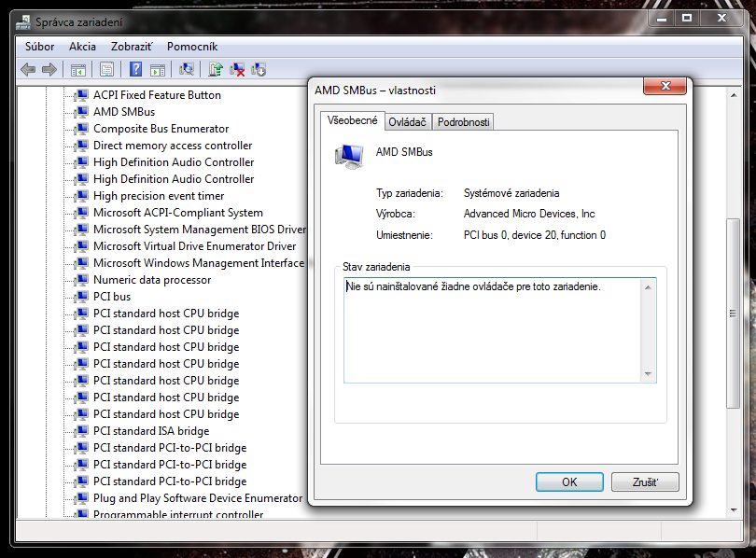Scan for hardware changes via toolbar icon
Screen dimensions: 756x558
click(x=186, y=69)
